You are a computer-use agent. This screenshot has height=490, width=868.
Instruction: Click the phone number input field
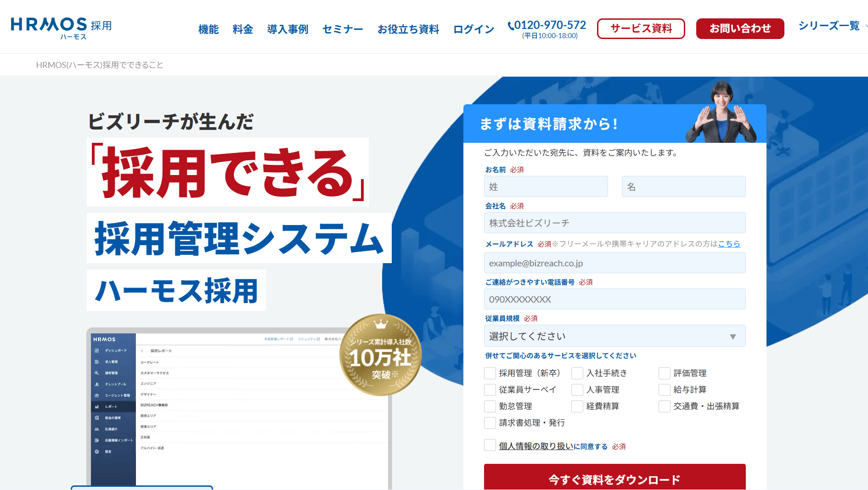point(615,299)
